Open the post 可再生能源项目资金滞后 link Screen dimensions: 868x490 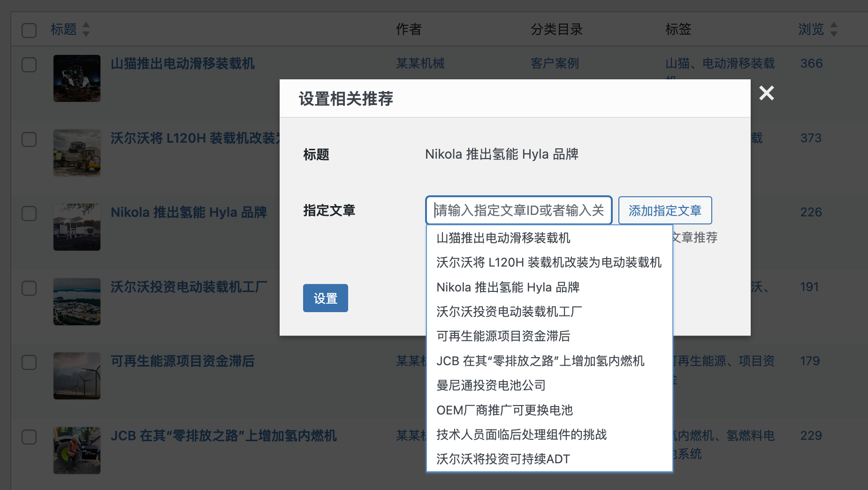[183, 361]
